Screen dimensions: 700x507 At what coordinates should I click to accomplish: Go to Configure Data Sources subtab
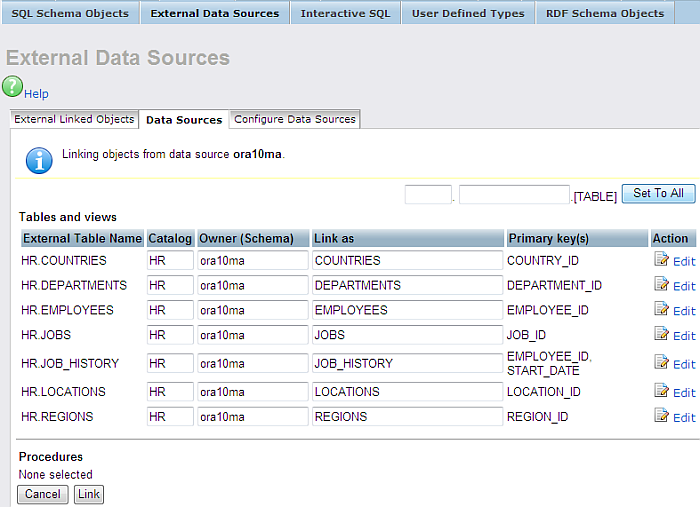294,119
